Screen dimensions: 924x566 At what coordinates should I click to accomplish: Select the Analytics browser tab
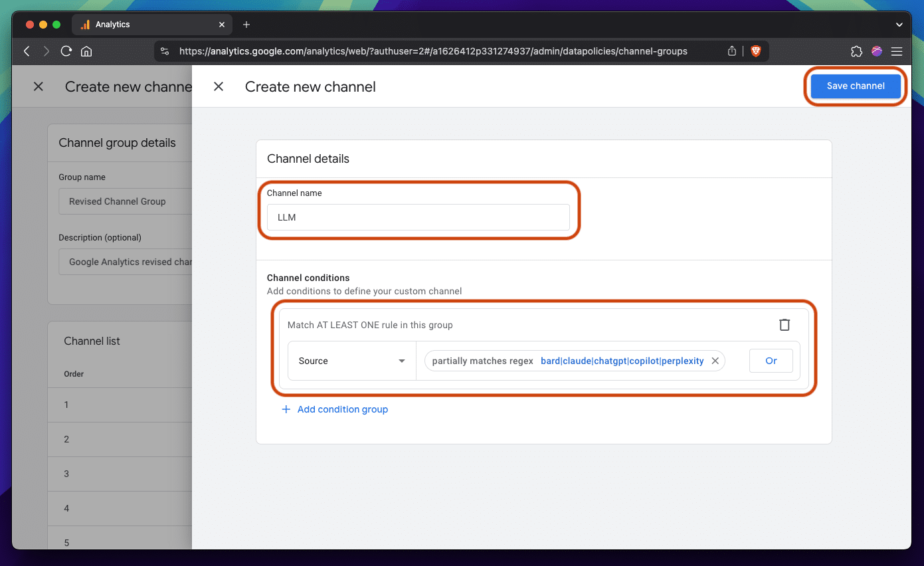[x=151, y=25]
